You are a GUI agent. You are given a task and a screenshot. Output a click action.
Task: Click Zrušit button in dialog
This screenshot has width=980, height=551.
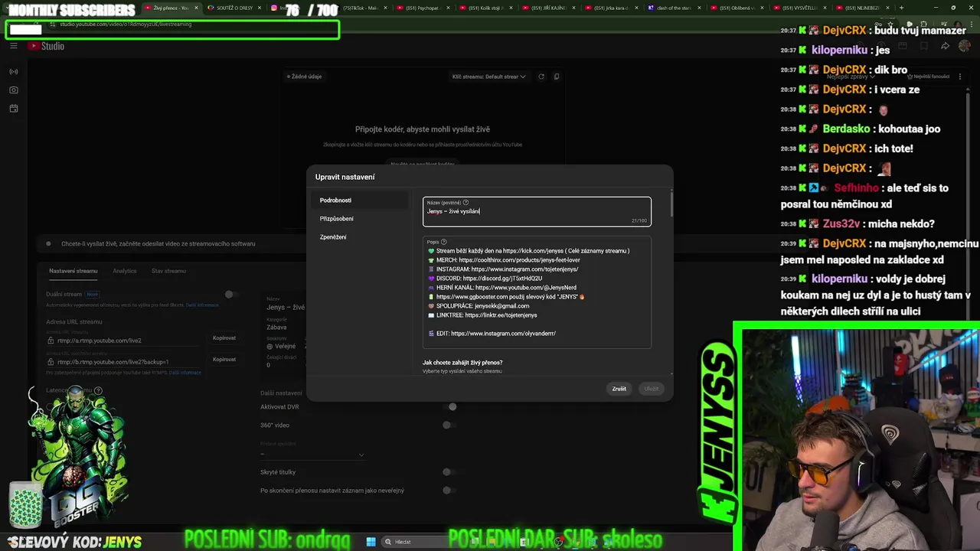pyautogui.click(x=619, y=389)
